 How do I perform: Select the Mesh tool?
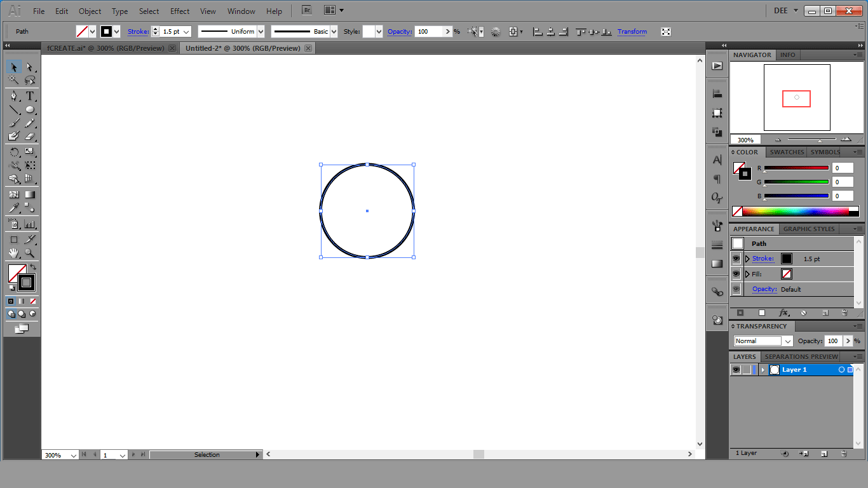[14, 194]
